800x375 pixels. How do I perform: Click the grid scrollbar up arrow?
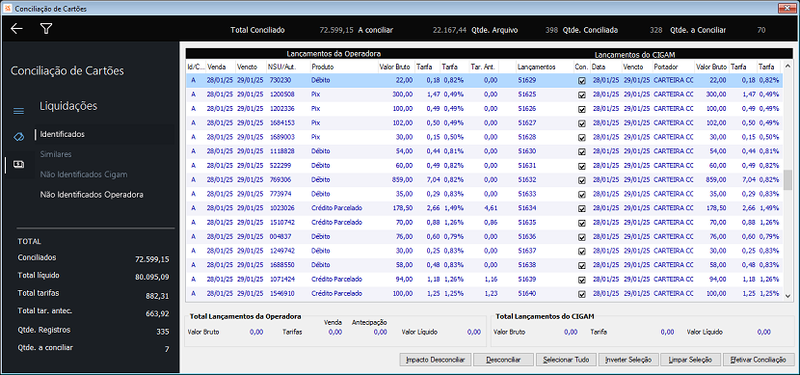788,66
